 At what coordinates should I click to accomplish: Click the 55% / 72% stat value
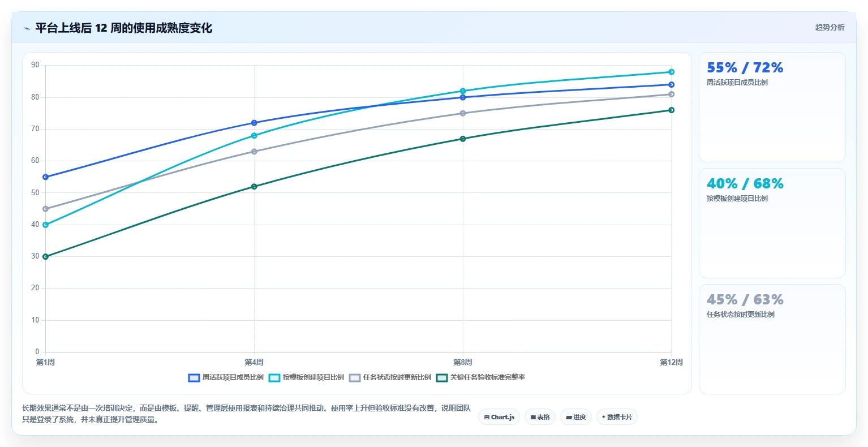(745, 68)
